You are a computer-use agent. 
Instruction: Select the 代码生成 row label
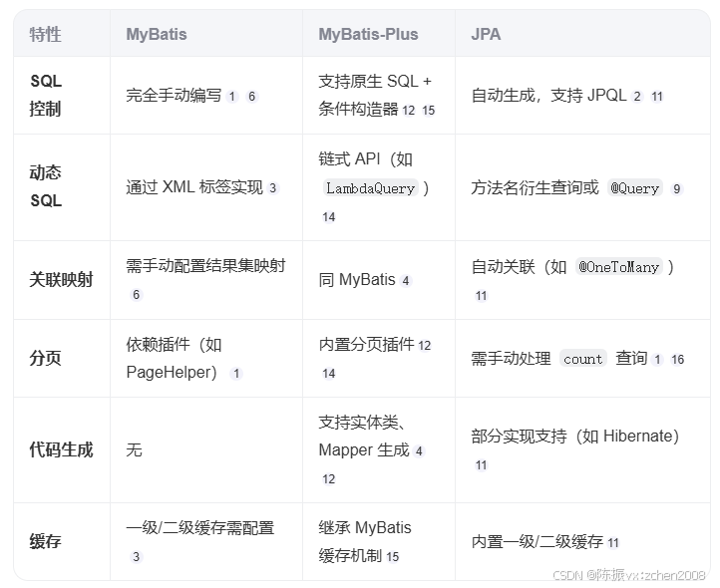point(61,449)
